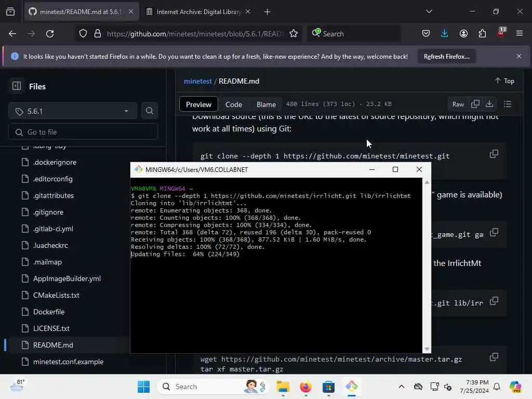Open the Windows Start menu
The height and width of the screenshot is (399, 532).
[x=143, y=387]
